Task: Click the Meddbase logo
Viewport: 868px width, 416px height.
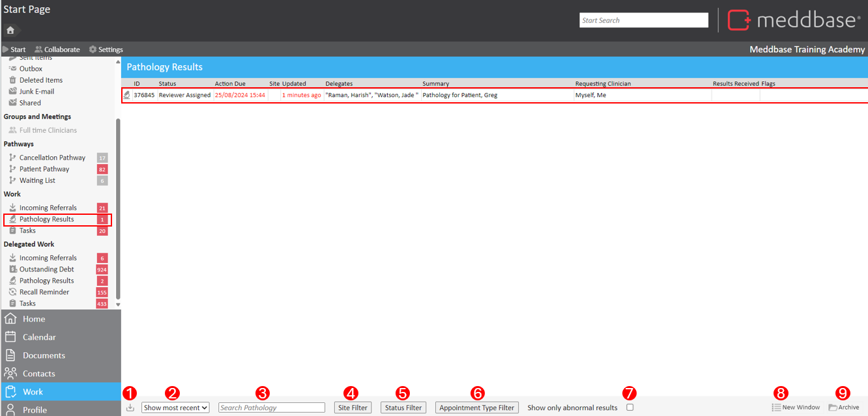Action: 793,20
